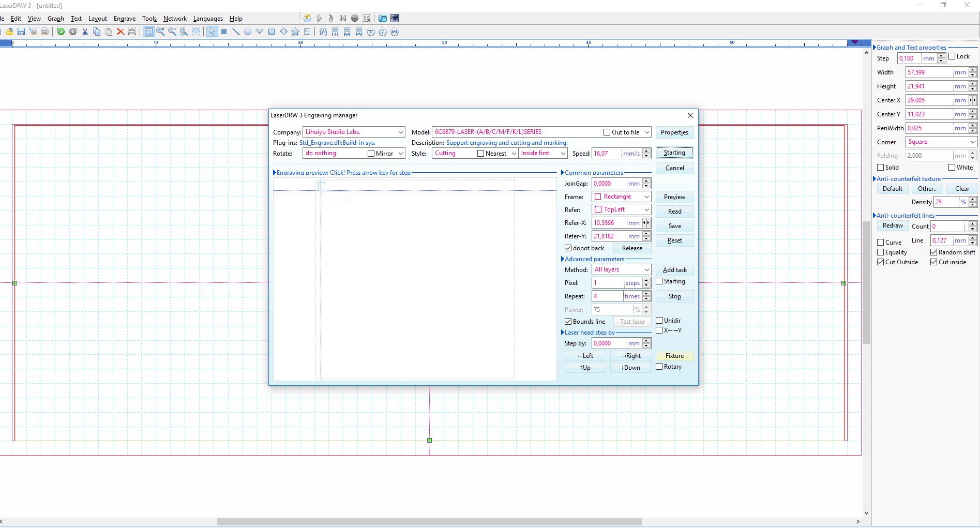Image resolution: width=980 pixels, height=528 pixels.
Task: Open the Frame Rectangle dropdown
Action: (x=646, y=197)
